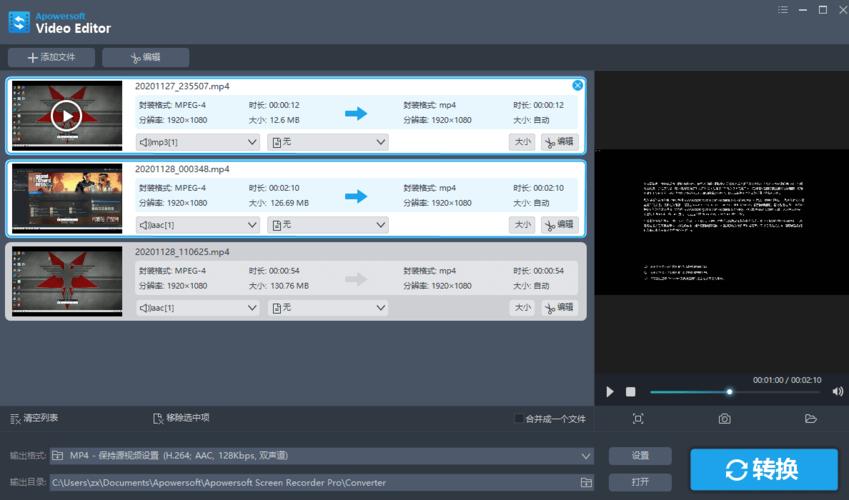Click the 设置 settings button
The height and width of the screenshot is (500, 849).
click(640, 456)
